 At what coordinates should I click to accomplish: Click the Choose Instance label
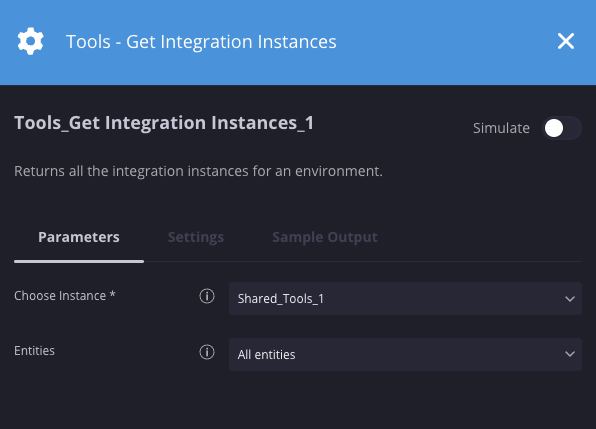click(65, 296)
